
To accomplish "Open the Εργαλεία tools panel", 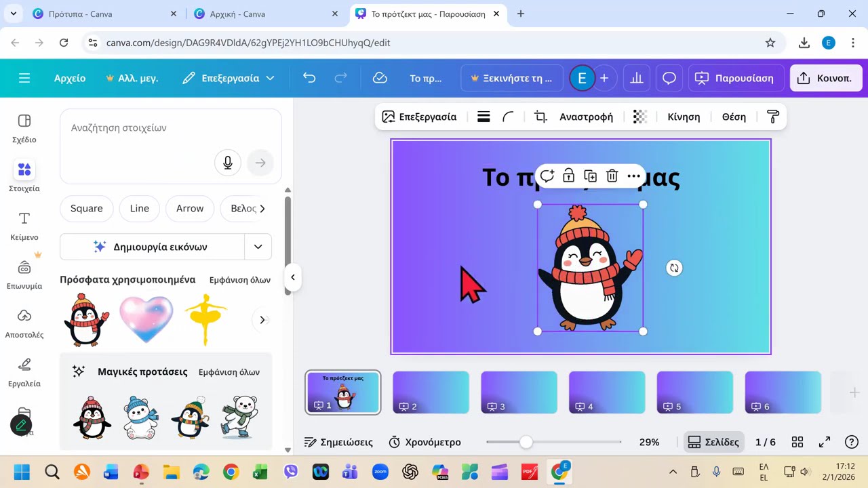I will (24, 372).
